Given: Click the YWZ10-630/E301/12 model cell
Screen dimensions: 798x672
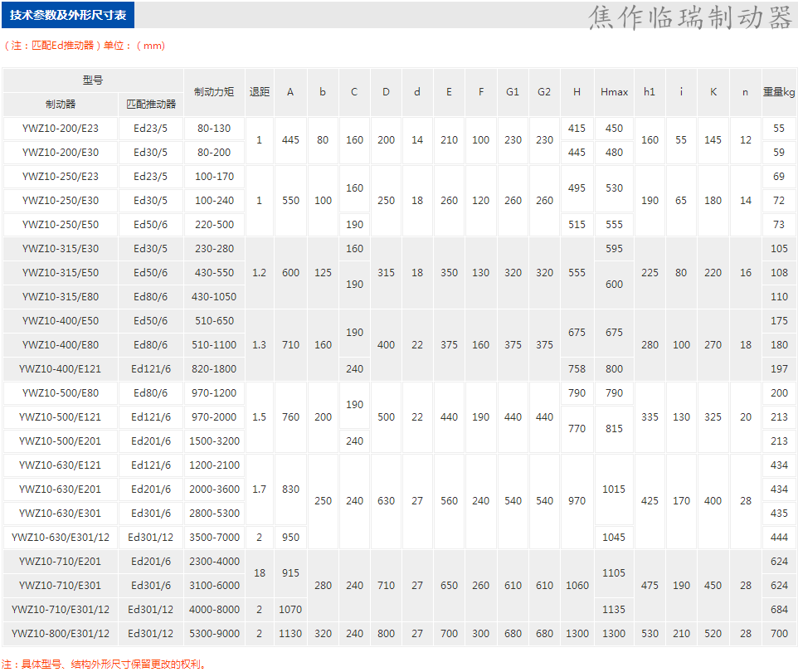Looking at the screenshot, I should (x=61, y=538).
